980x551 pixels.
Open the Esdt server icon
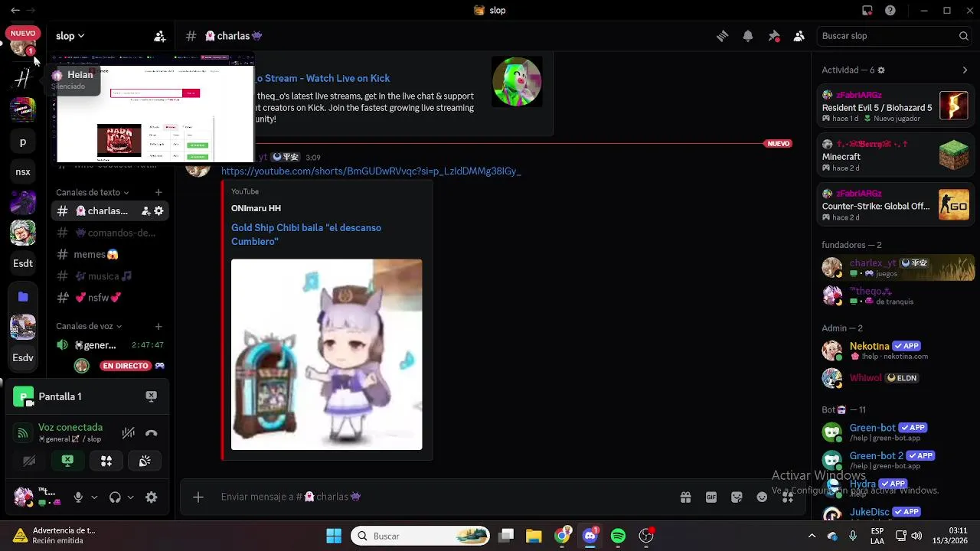click(23, 263)
